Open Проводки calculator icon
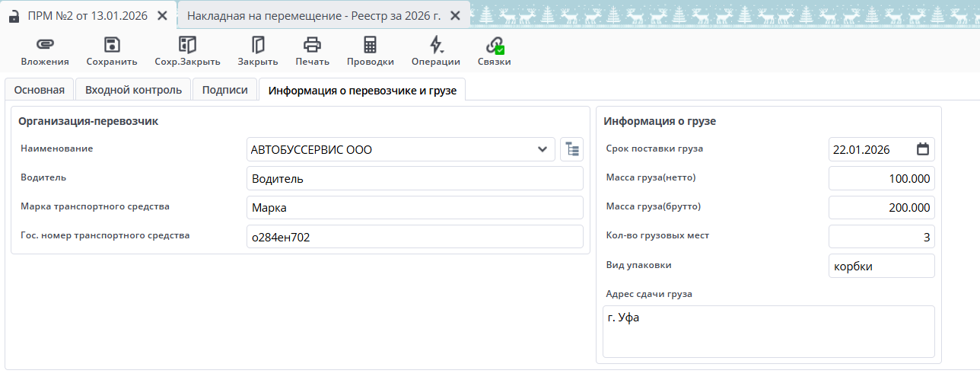Screen dimensions: 980x380 (x=370, y=45)
